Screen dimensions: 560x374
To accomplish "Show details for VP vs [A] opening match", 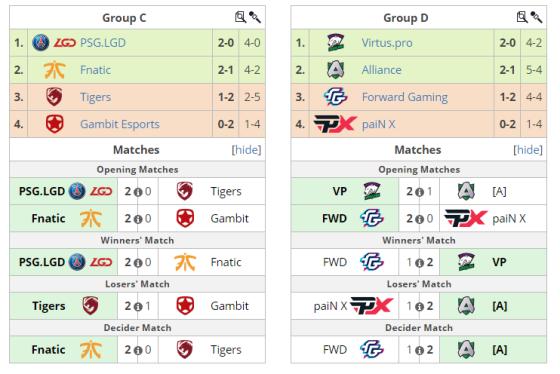I will 420,192.
